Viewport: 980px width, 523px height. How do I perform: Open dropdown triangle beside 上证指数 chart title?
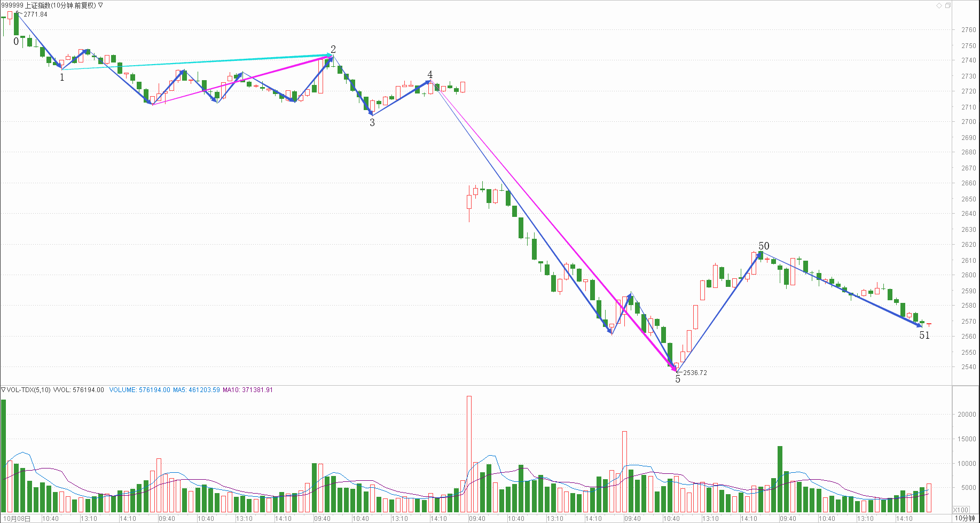pyautogui.click(x=100, y=5)
